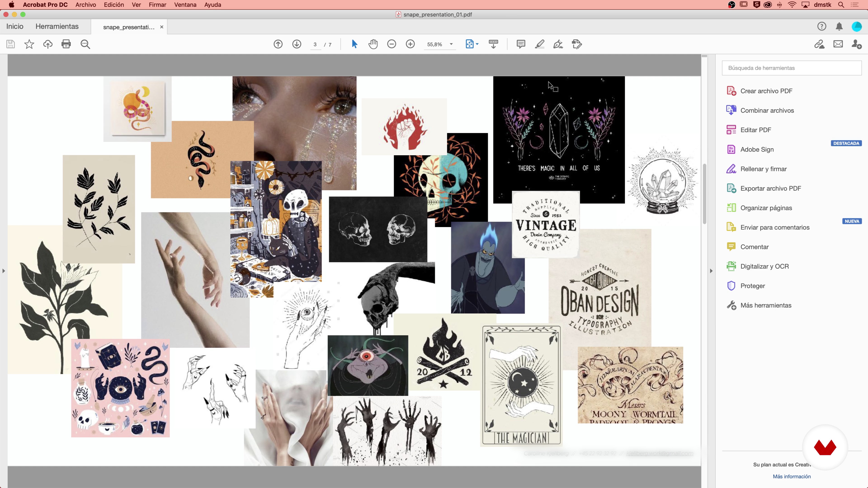Open the Ayuda menu
Screen dimensions: 868x488
pyautogui.click(x=213, y=5)
